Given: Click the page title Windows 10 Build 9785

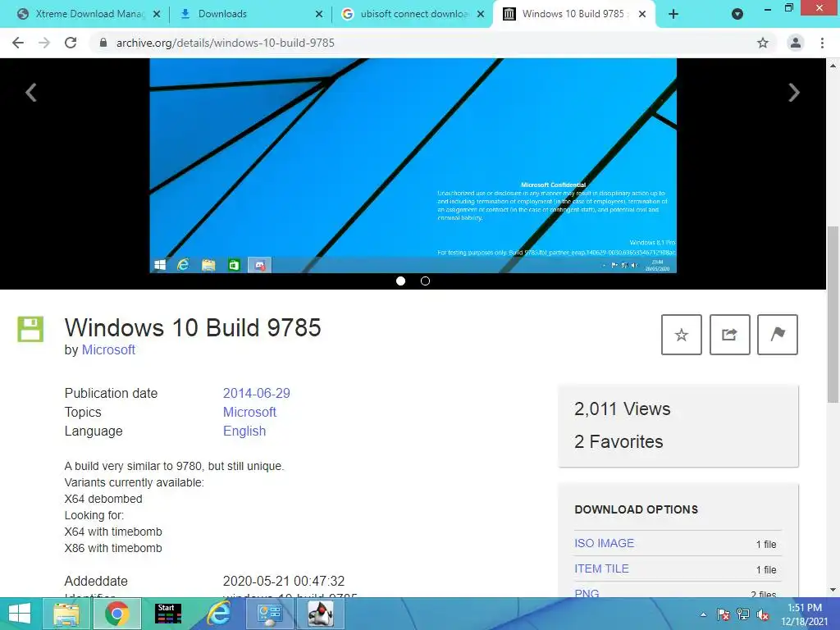Looking at the screenshot, I should [x=193, y=327].
